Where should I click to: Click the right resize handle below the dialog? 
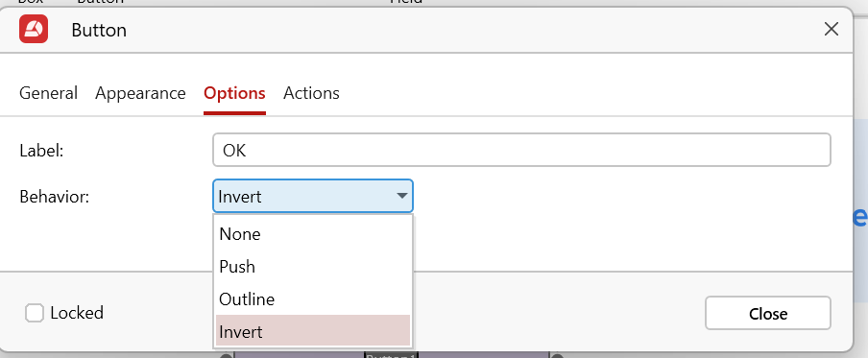point(558,356)
